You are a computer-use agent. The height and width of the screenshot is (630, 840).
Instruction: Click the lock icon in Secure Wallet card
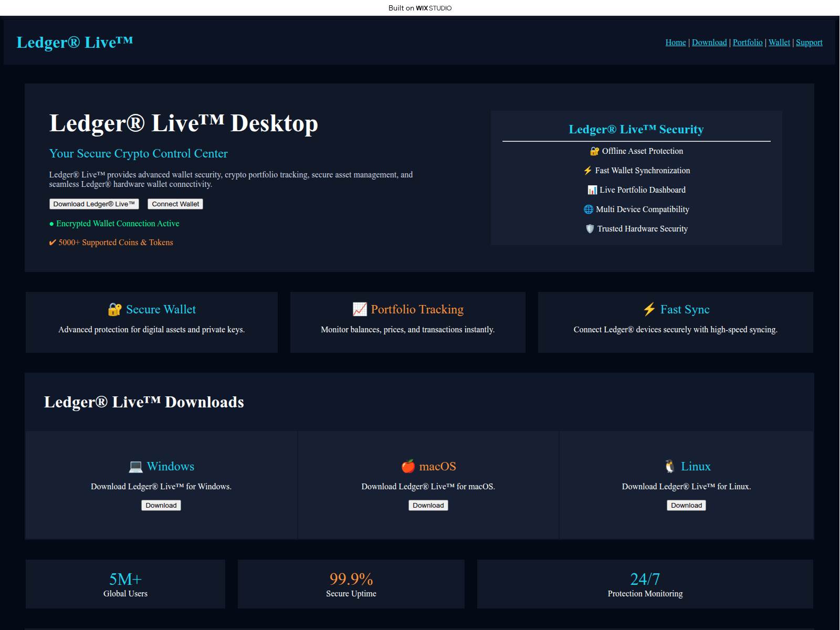(x=114, y=310)
